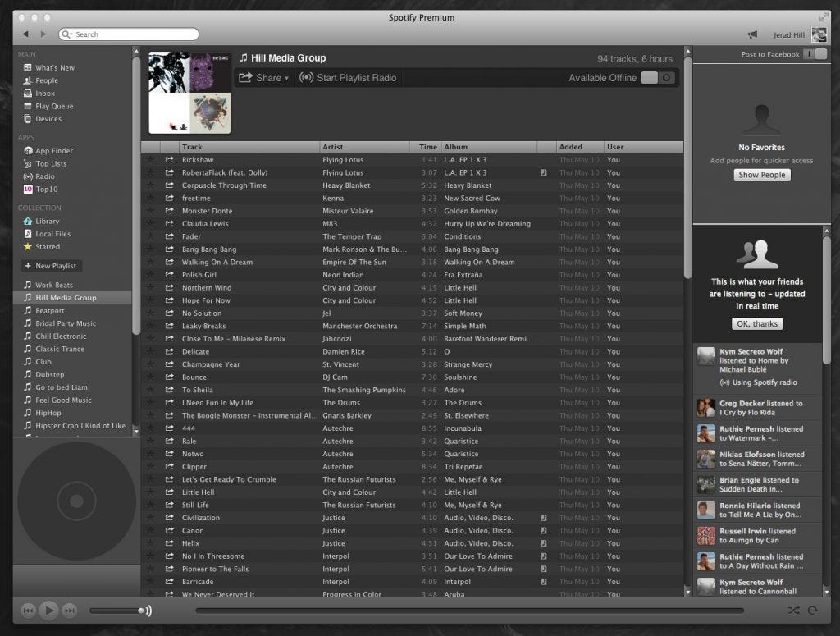
Task: Open Greg Decker activity entry
Action: pyautogui.click(x=757, y=408)
